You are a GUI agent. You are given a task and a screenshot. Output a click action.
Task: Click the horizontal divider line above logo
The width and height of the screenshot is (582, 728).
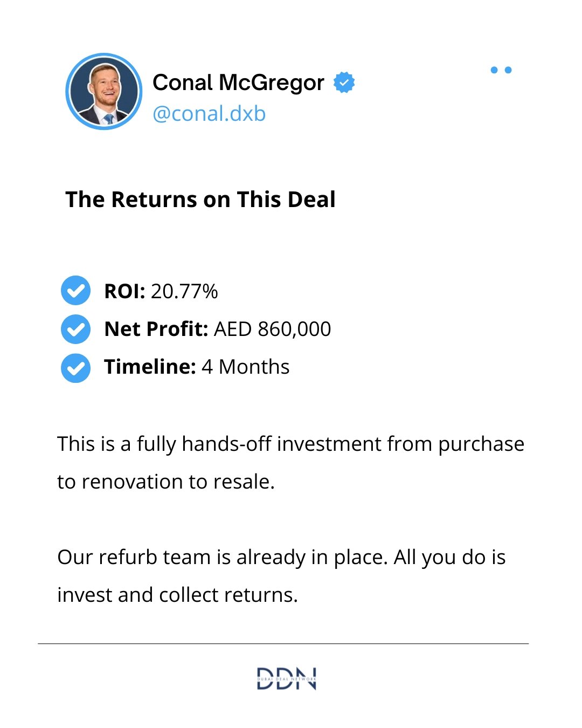click(x=283, y=643)
